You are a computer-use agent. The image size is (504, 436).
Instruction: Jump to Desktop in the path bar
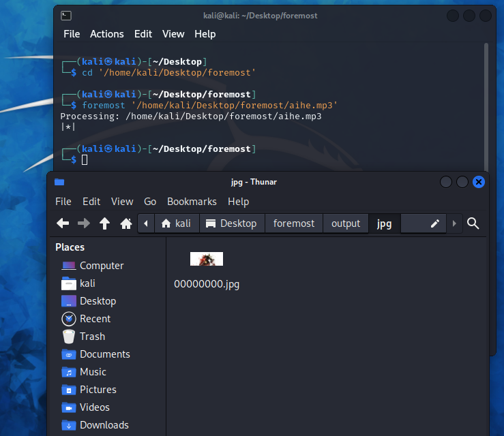(232, 223)
